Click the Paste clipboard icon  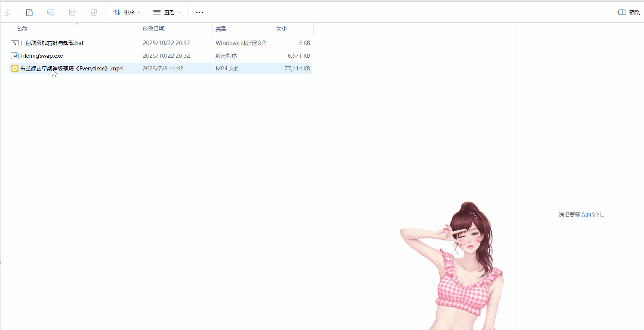29,13
